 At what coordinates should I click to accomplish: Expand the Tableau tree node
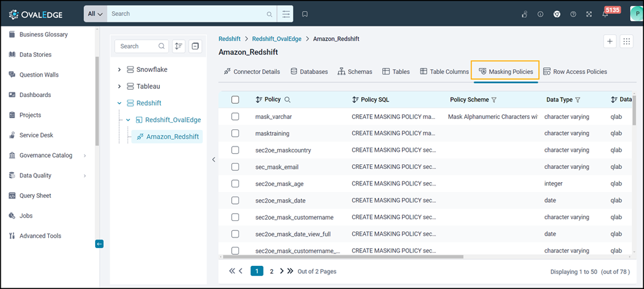tap(120, 86)
